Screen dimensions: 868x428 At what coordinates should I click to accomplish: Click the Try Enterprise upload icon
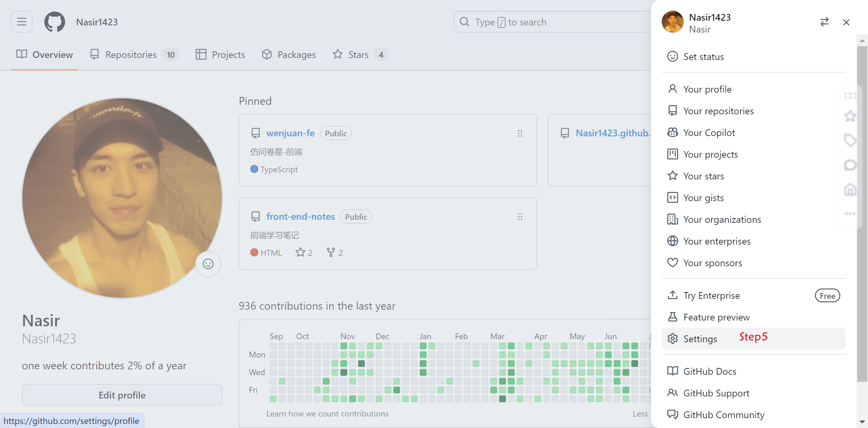(673, 295)
